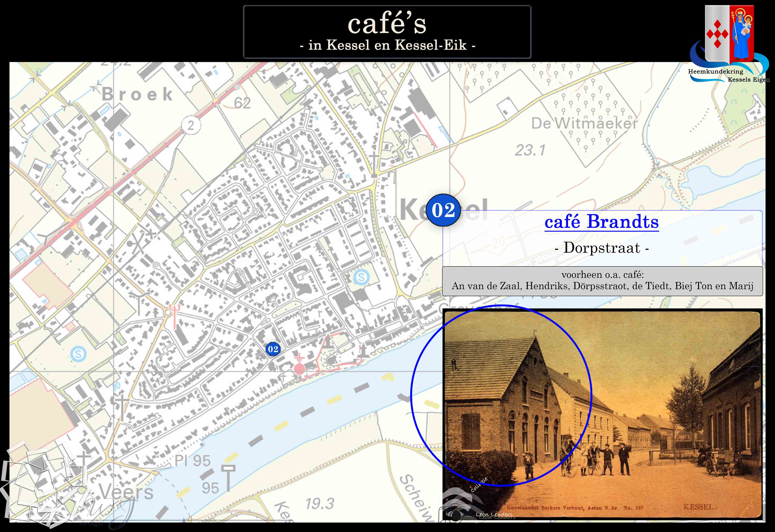
Task: Click the Broek place name on the map
Action: [x=137, y=94]
